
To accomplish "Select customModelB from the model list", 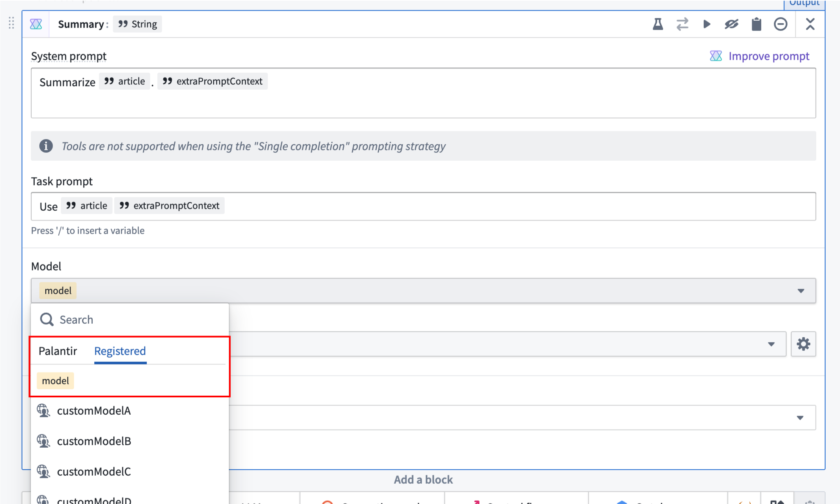I will [94, 441].
